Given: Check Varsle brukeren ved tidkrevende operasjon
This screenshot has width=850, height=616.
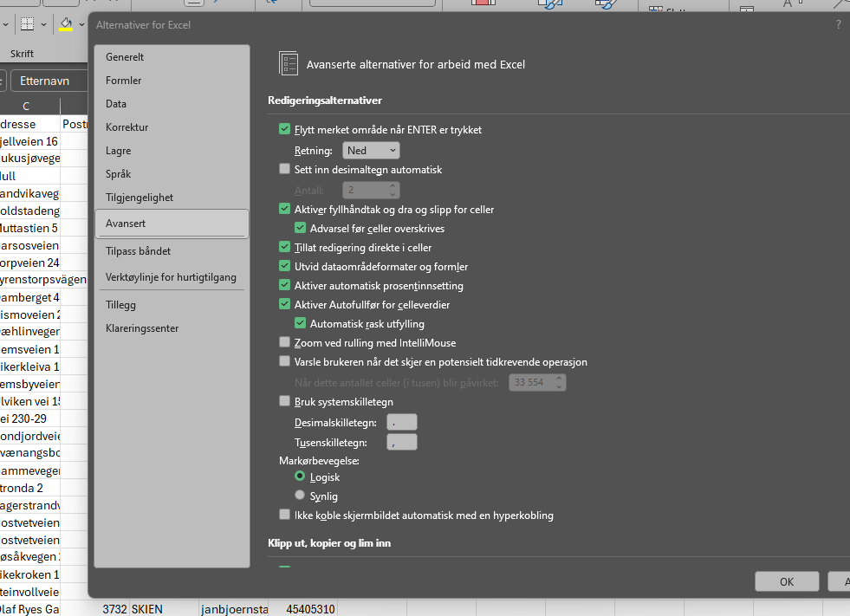Looking at the screenshot, I should pos(284,361).
